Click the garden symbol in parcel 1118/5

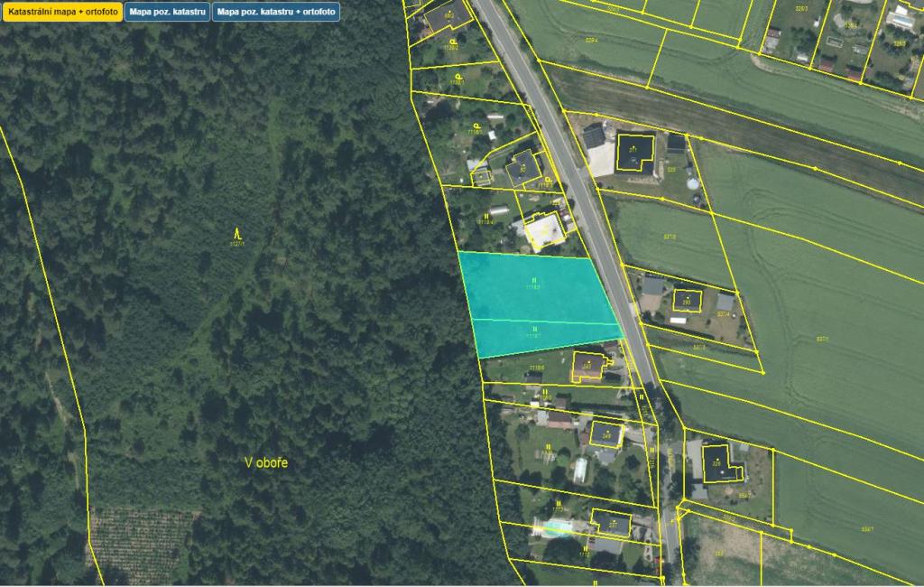click(477, 126)
